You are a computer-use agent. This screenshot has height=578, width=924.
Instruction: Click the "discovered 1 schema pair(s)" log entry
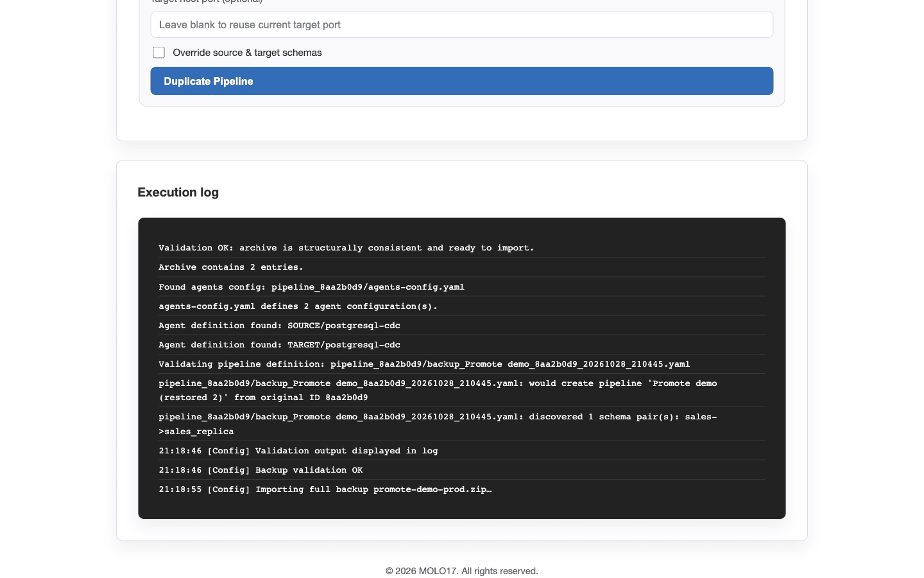tap(462, 424)
